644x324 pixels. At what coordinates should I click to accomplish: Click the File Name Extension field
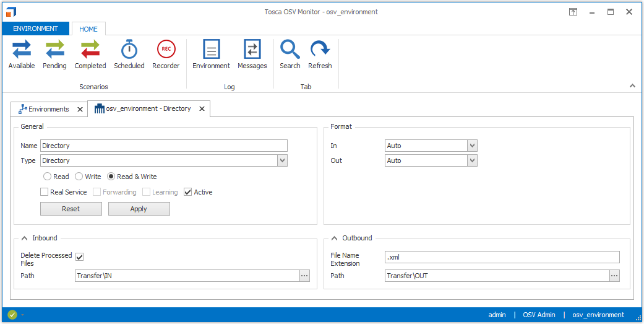501,257
